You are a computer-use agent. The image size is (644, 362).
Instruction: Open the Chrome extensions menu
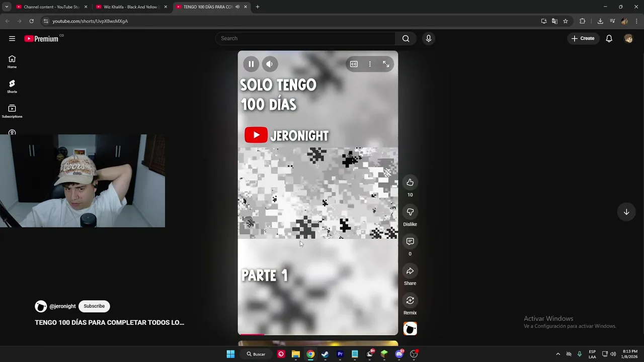click(583, 21)
